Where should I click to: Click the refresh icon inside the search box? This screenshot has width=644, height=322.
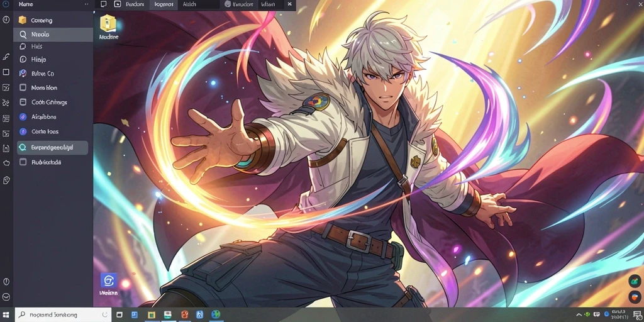(104, 315)
